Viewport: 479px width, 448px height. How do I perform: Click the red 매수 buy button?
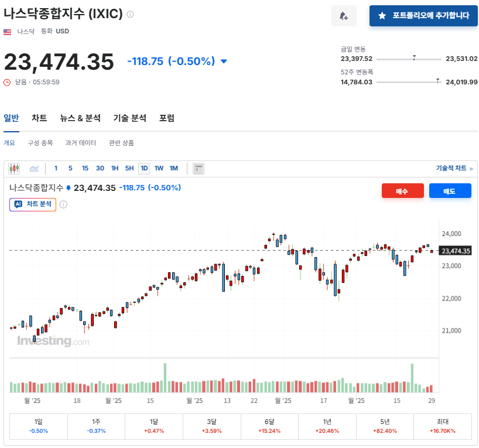pyautogui.click(x=403, y=191)
